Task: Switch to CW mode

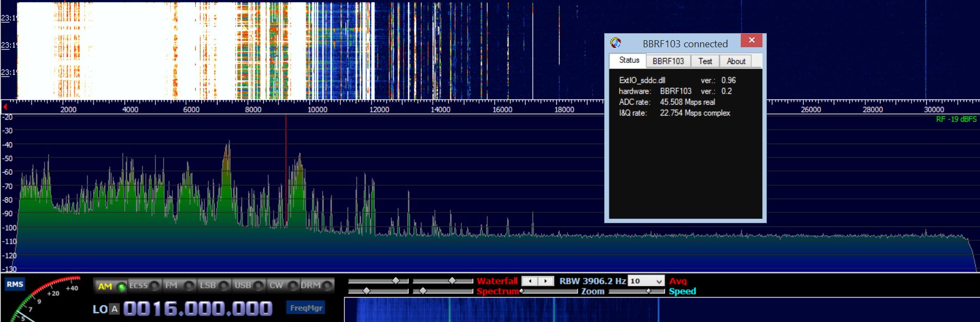Action: pyautogui.click(x=283, y=286)
